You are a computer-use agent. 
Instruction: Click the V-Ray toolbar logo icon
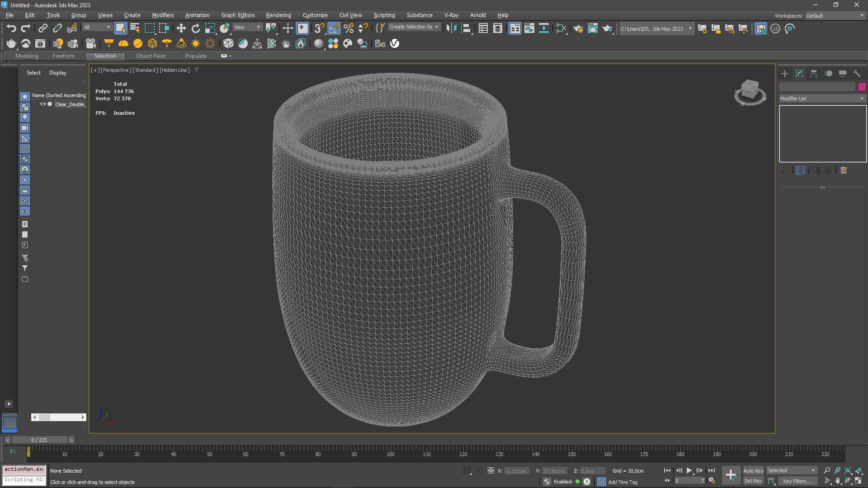coord(395,43)
